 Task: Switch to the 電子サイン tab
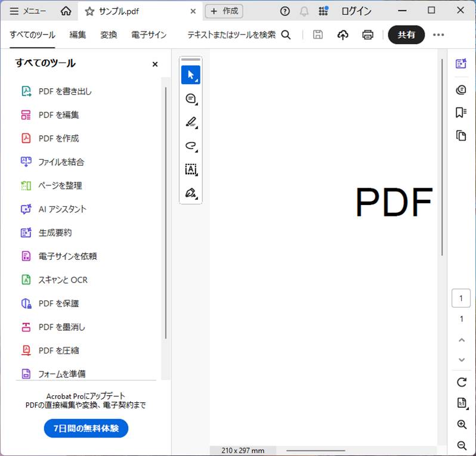coord(149,35)
